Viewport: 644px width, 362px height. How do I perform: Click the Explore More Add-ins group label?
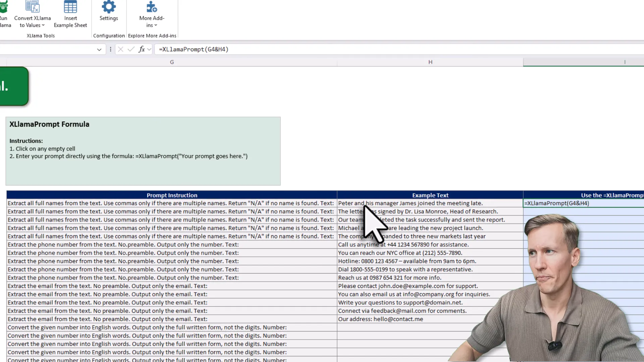152,36
